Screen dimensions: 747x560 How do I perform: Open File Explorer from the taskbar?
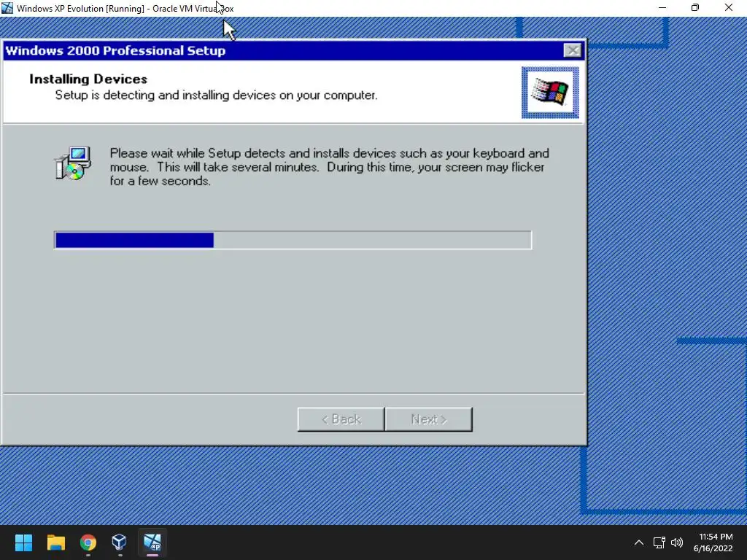(x=55, y=542)
